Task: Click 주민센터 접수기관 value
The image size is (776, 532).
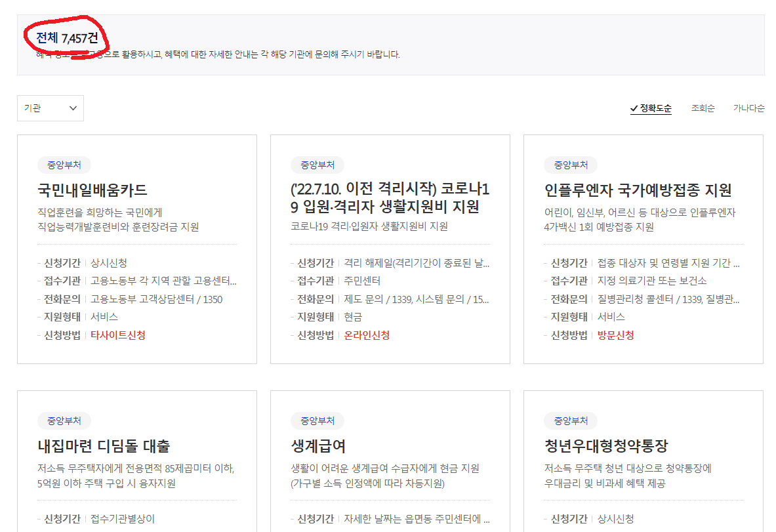Action: tap(362, 281)
